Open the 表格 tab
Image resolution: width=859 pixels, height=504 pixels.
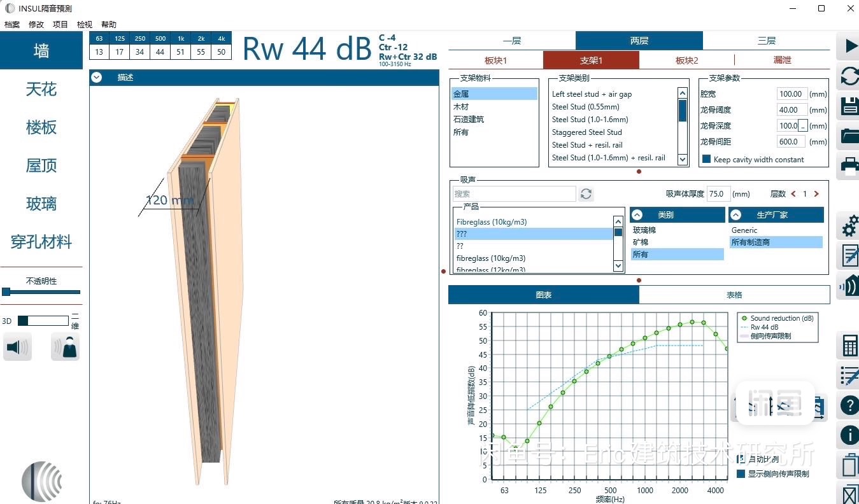[x=734, y=295]
